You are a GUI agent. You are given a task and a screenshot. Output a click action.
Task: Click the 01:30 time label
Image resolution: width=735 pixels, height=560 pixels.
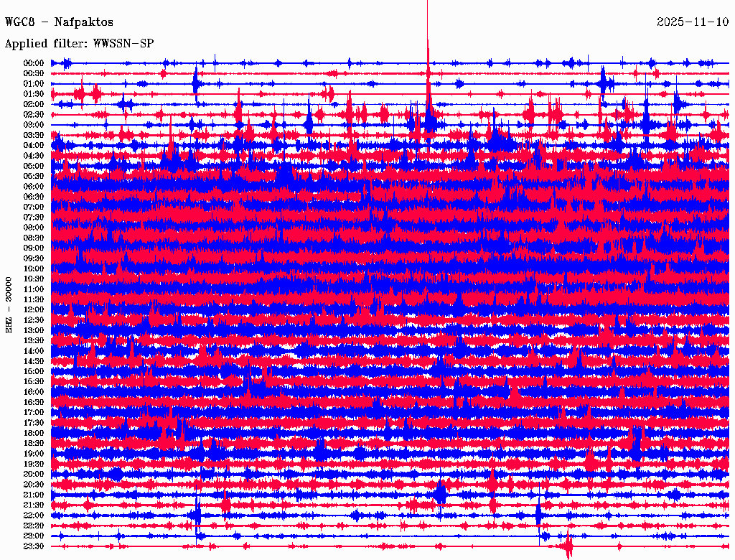point(34,94)
